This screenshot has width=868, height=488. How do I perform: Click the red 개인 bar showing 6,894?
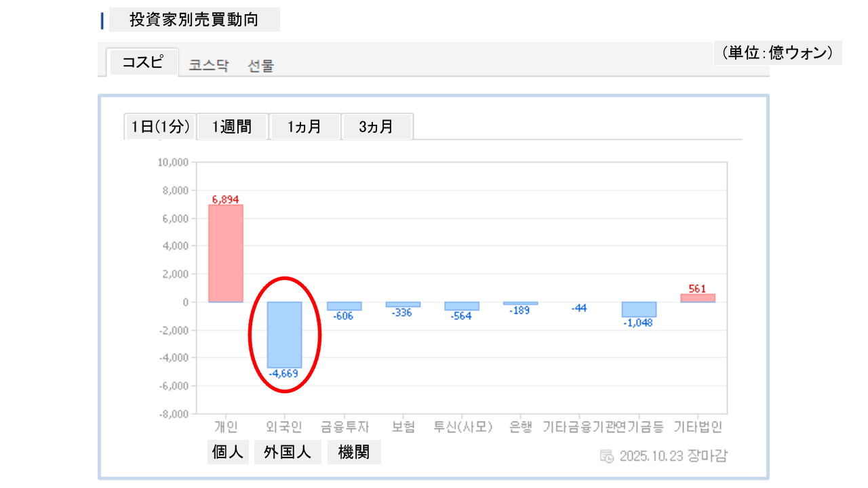click(x=226, y=253)
